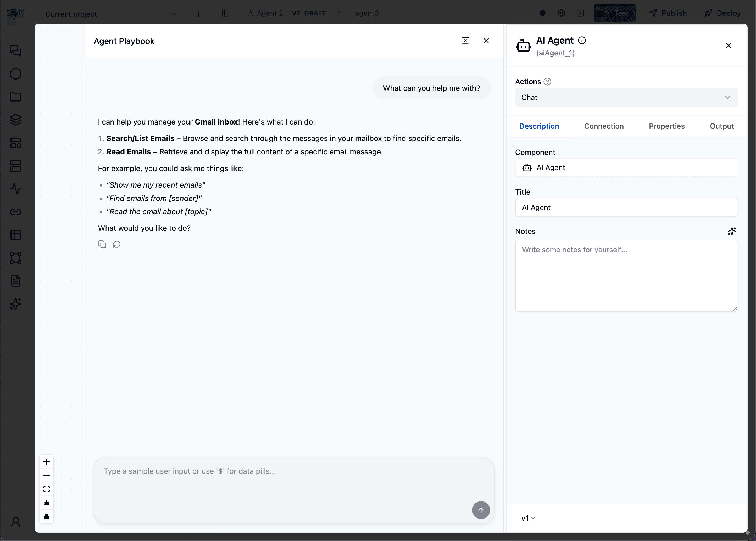Image resolution: width=756 pixels, height=541 pixels.
Task: Open the AI sparkles sidebar icon
Action: point(16,304)
